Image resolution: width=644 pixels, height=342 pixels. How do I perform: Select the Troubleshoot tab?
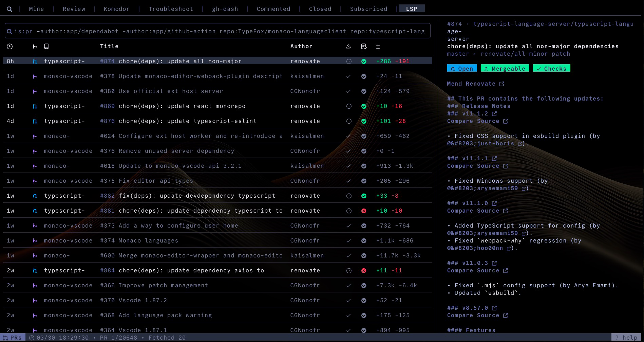171,9
